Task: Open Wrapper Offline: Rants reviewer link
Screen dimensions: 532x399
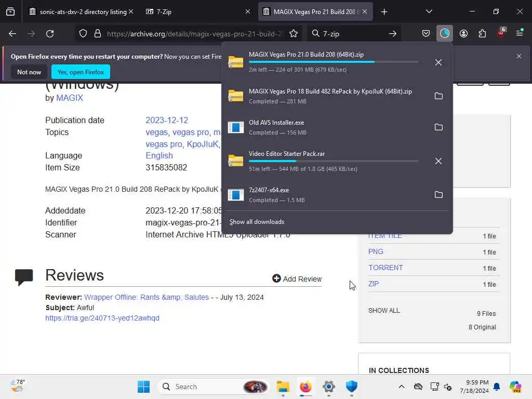Action: click(146, 297)
